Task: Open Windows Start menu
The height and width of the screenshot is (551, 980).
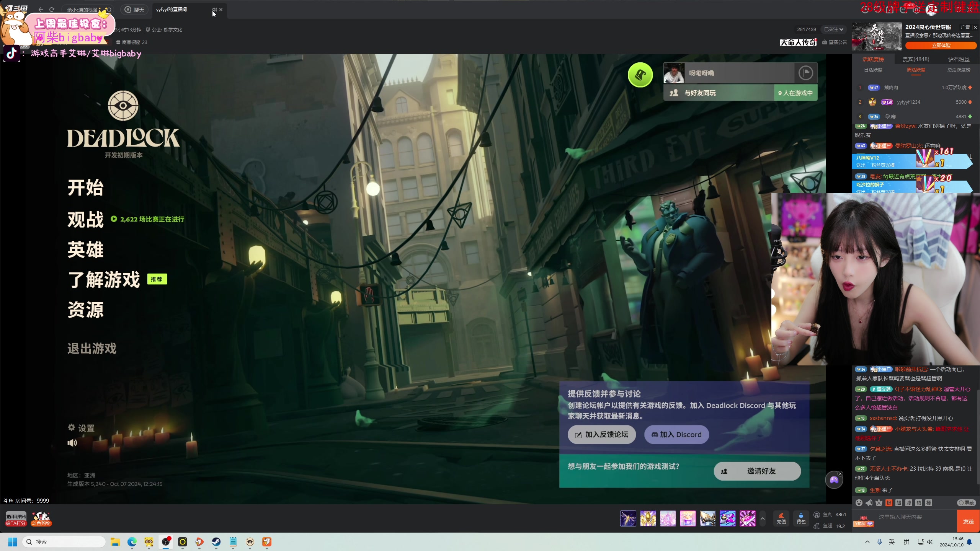Action: point(12,542)
